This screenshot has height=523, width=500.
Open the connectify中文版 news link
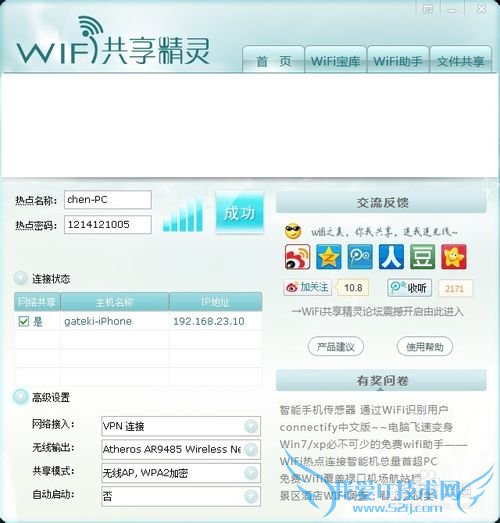(366, 427)
